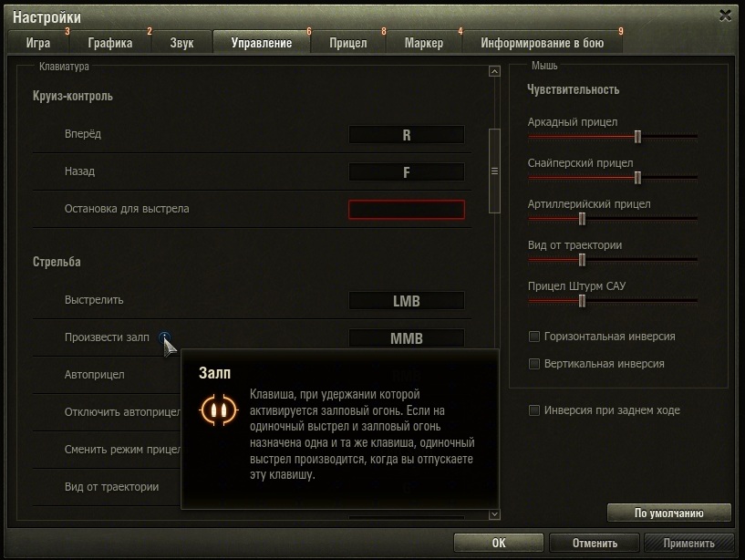Click the Назад key binding field F

406,172
